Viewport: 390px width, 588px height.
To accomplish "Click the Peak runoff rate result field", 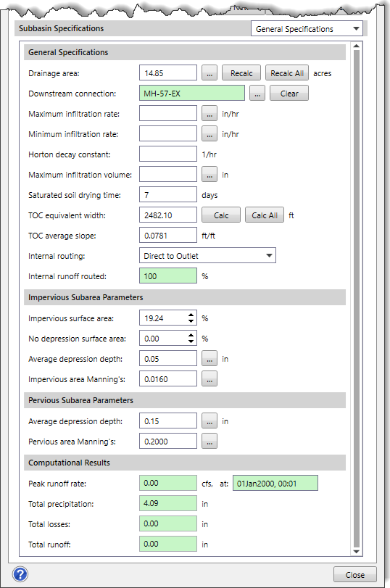I will [x=168, y=483].
